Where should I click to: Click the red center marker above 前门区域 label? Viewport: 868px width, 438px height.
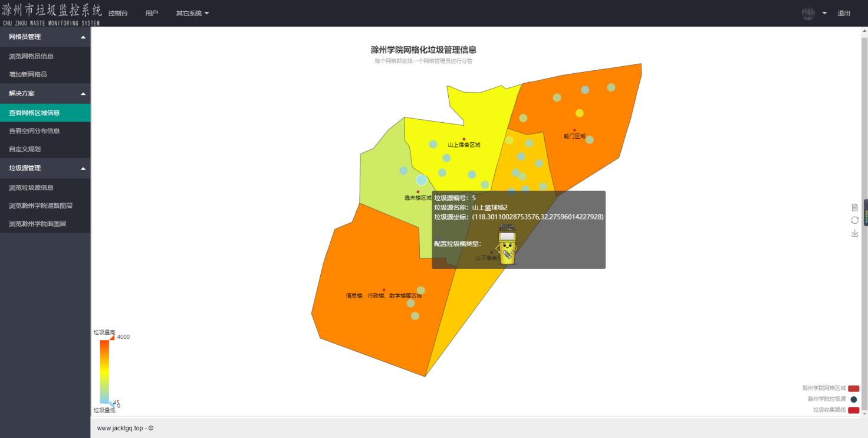574,130
